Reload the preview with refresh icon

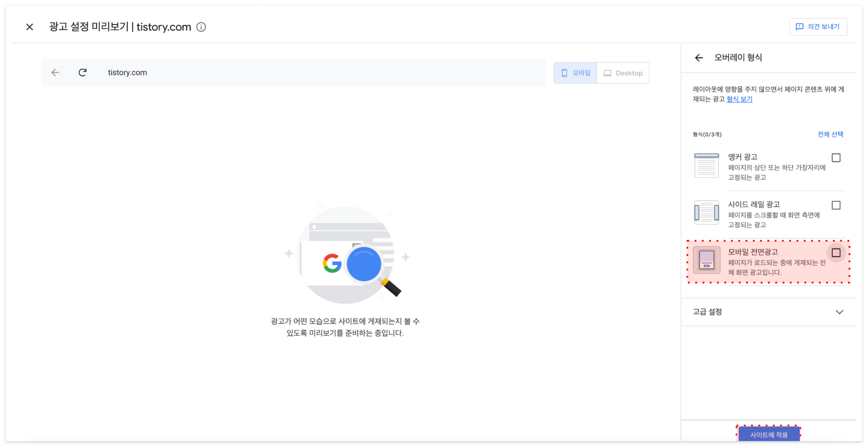pyautogui.click(x=83, y=73)
